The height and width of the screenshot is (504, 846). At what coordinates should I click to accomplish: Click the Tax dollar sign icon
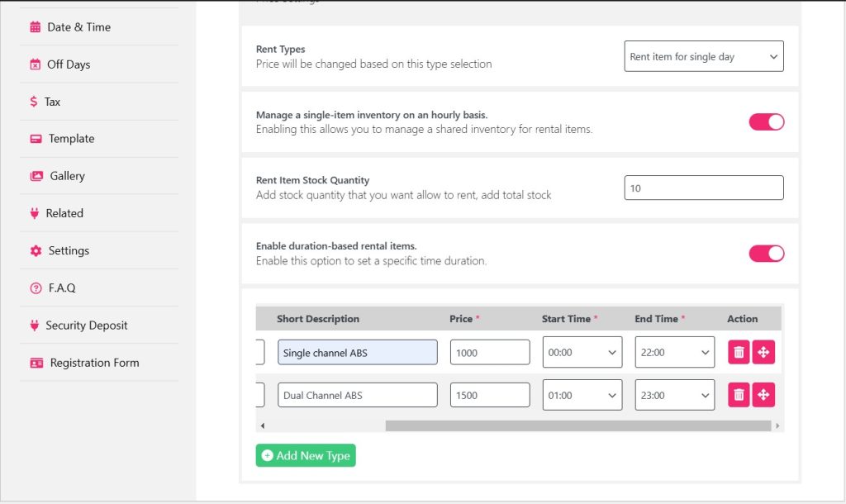point(34,102)
